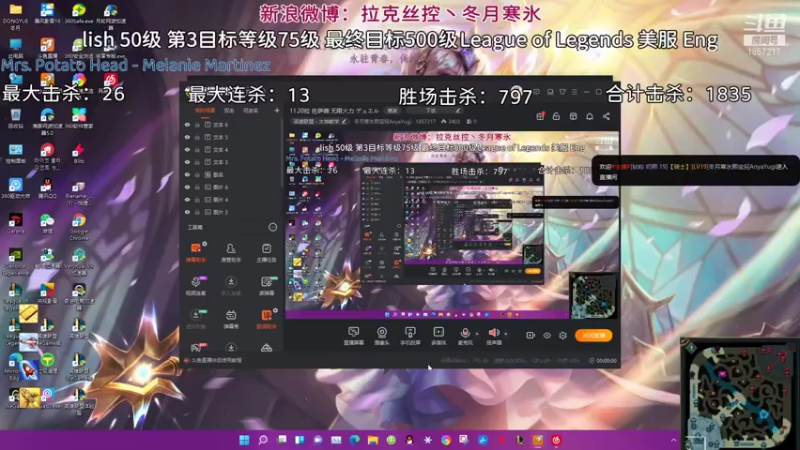Screen dimensions: 800x450
Task: Hide the 文本 4 layer via its eye icon
Action: [x=187, y=149]
